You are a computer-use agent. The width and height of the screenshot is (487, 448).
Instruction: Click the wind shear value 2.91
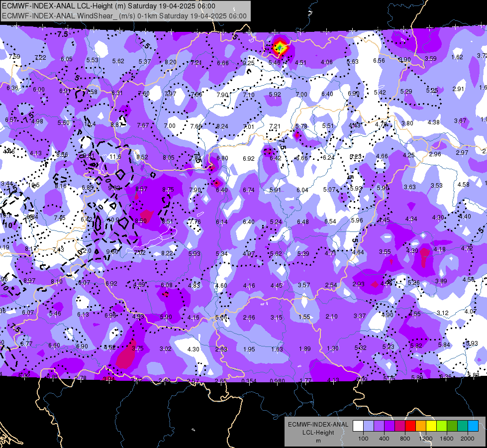pos(459,89)
